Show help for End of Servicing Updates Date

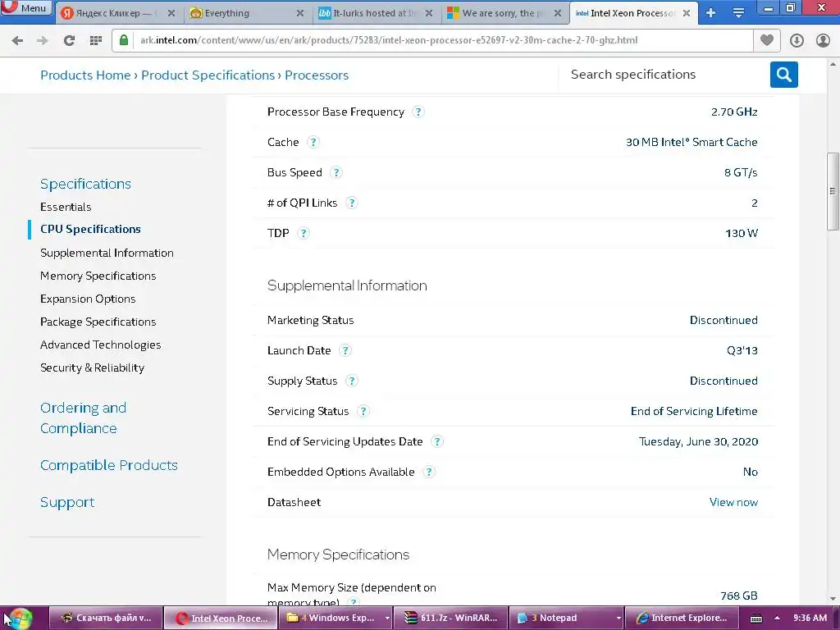click(x=437, y=441)
